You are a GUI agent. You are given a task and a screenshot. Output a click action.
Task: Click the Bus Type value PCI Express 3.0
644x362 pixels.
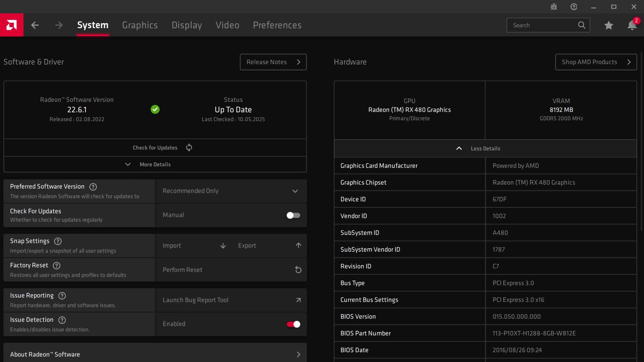(513, 283)
